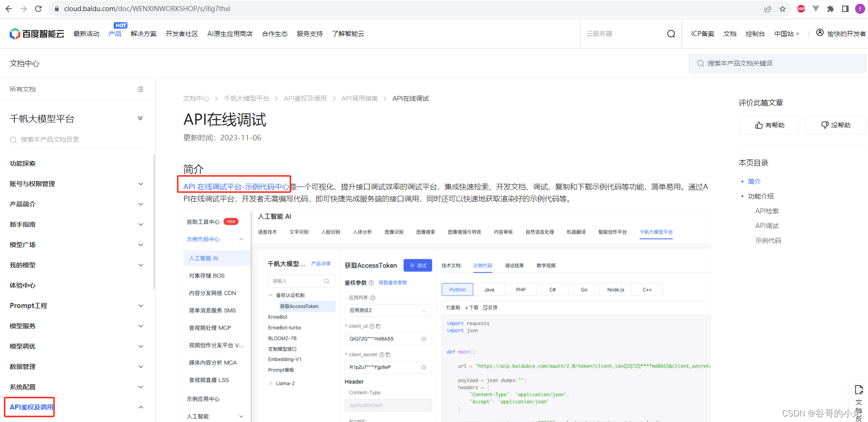This screenshot has height=422, width=868.
Task: Jump to 简介 in page contents
Action: pyautogui.click(x=754, y=181)
